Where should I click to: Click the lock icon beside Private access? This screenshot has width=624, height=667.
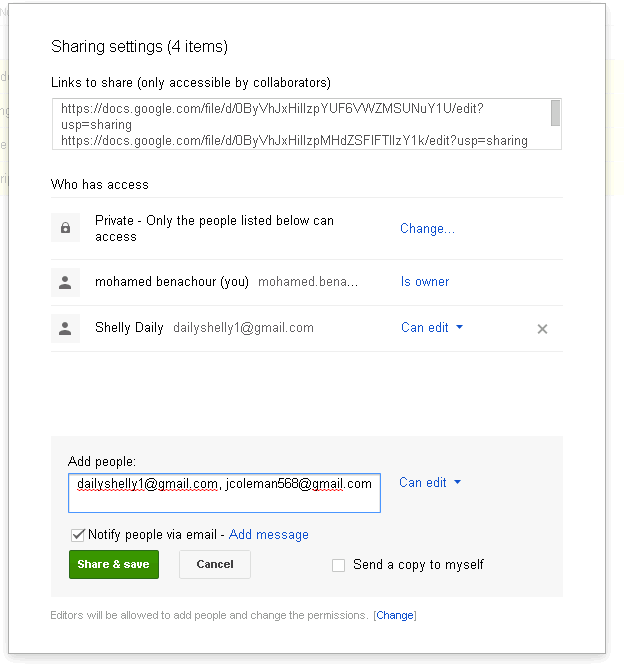(65, 228)
